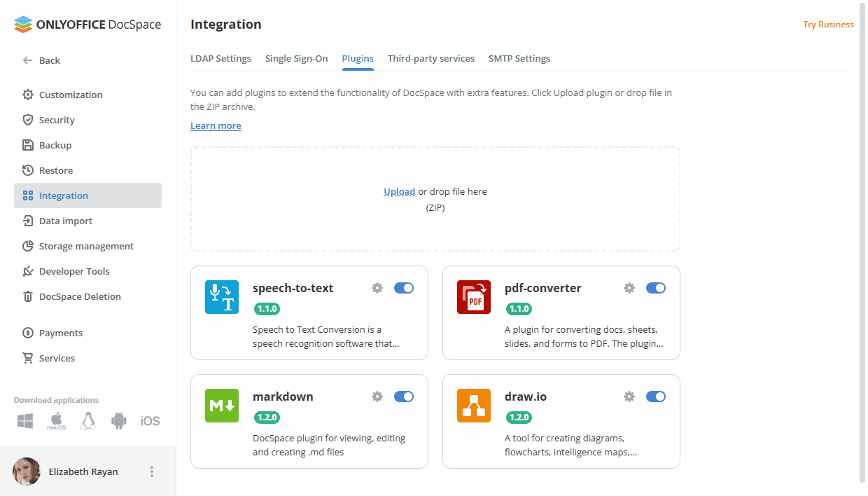Click Upload to add a plugin ZIP

[399, 191]
